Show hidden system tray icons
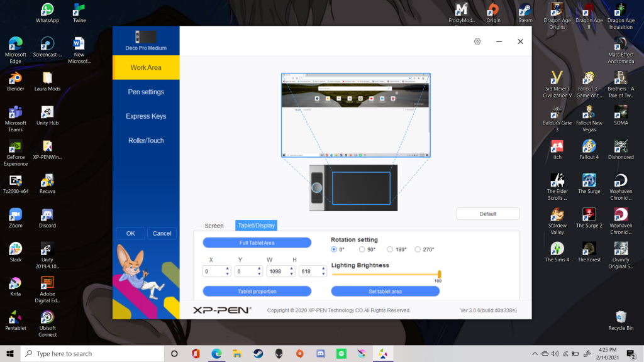This screenshot has width=644, height=362. pos(535,353)
